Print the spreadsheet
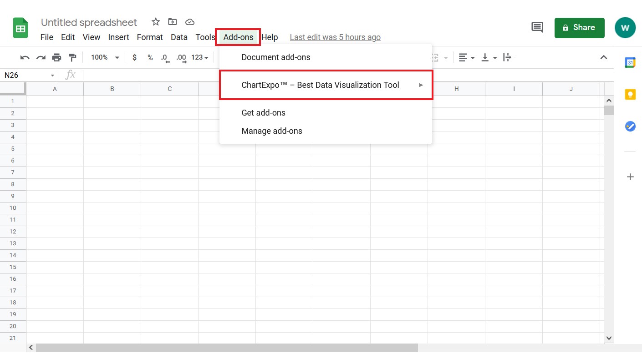The width and height of the screenshot is (642, 364). [x=56, y=57]
